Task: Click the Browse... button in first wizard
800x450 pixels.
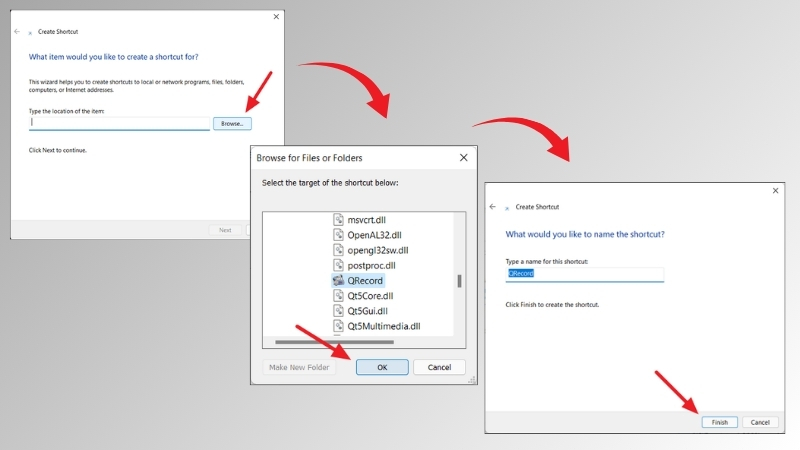Action: pyautogui.click(x=232, y=123)
